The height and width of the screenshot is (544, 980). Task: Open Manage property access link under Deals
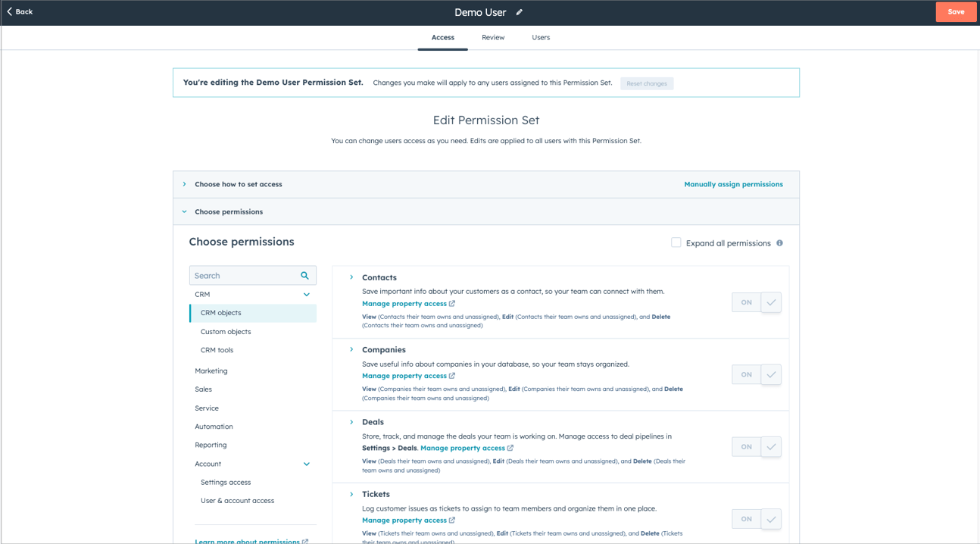pos(467,448)
